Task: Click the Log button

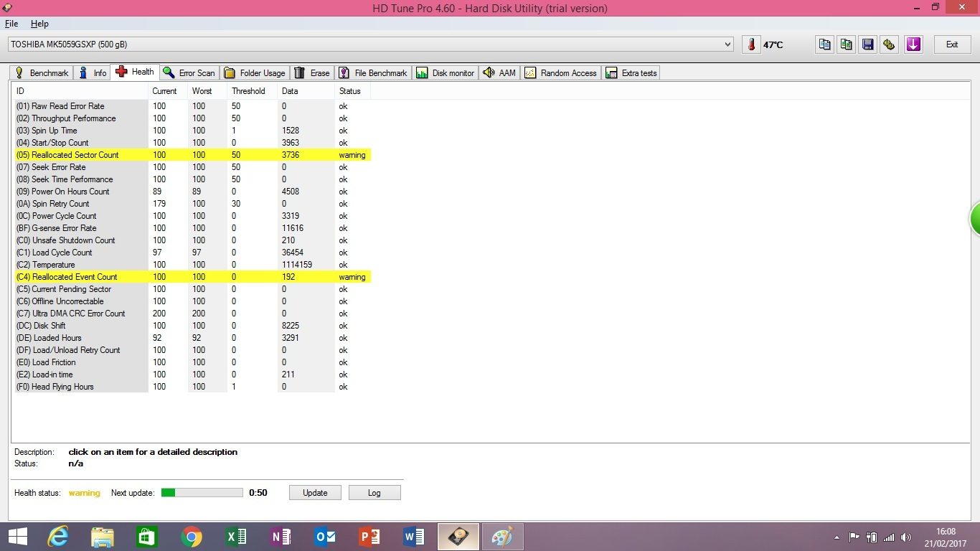Action: coord(374,493)
